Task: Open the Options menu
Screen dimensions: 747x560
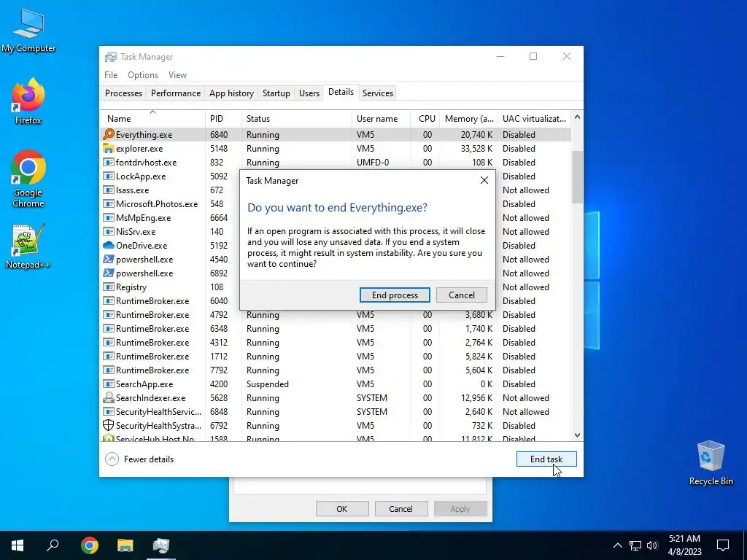Action: pyautogui.click(x=143, y=75)
